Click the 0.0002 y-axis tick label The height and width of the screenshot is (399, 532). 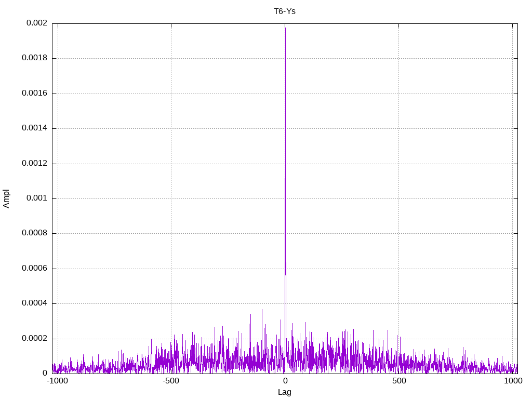(34, 339)
